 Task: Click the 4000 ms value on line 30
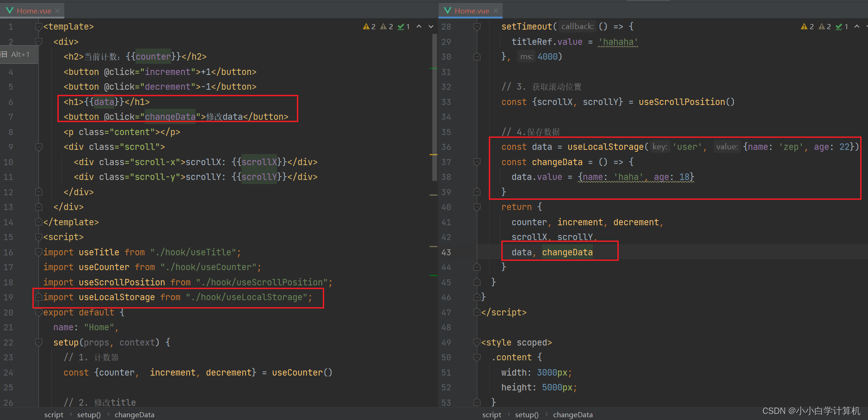tap(548, 57)
